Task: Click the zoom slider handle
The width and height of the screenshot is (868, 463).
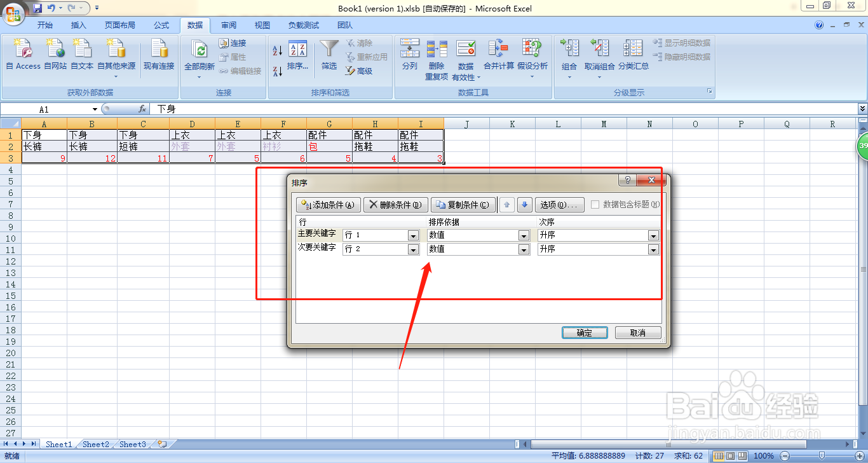Action: (822, 455)
